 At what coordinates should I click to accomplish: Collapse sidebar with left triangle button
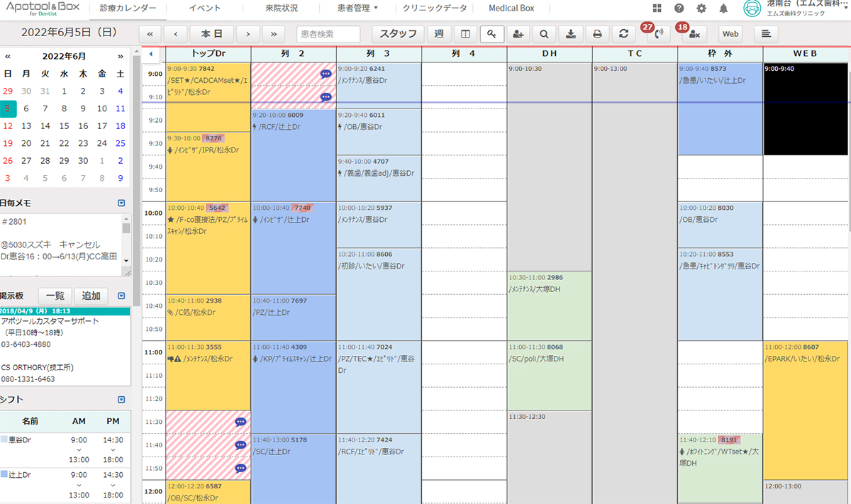pos(150,54)
